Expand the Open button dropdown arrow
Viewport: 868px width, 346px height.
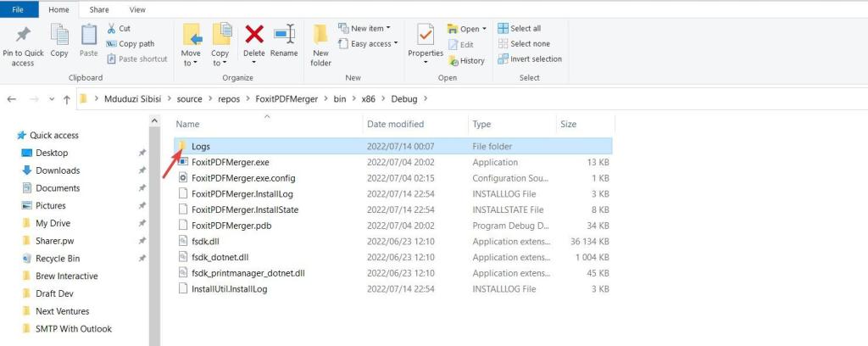click(484, 29)
